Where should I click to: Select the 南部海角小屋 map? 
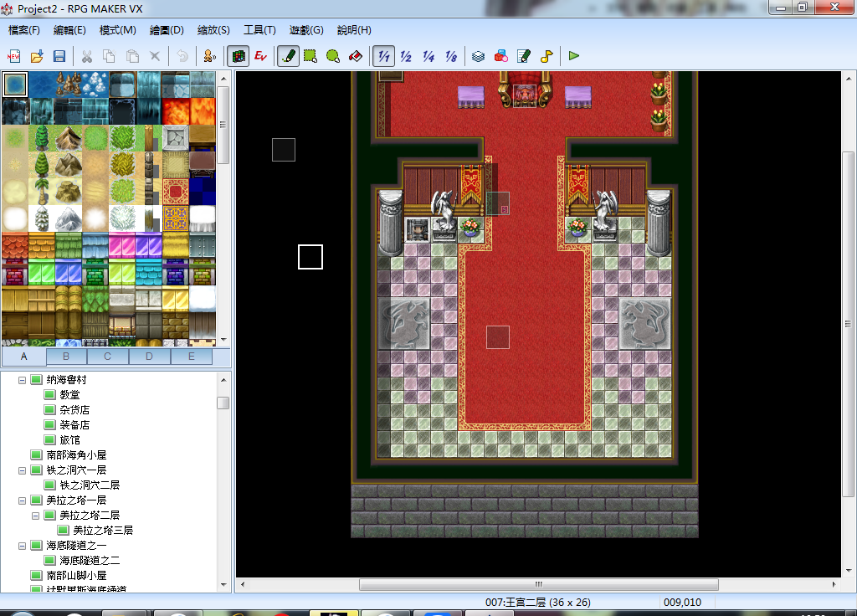76,454
